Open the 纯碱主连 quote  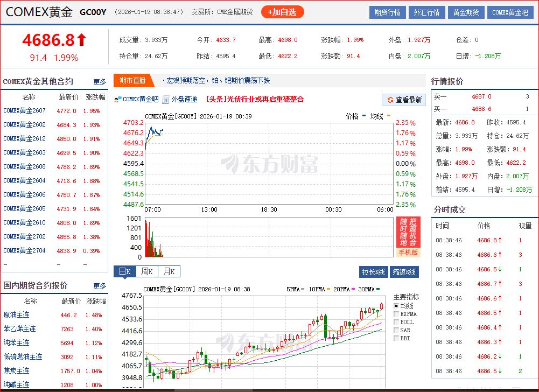(x=17, y=385)
